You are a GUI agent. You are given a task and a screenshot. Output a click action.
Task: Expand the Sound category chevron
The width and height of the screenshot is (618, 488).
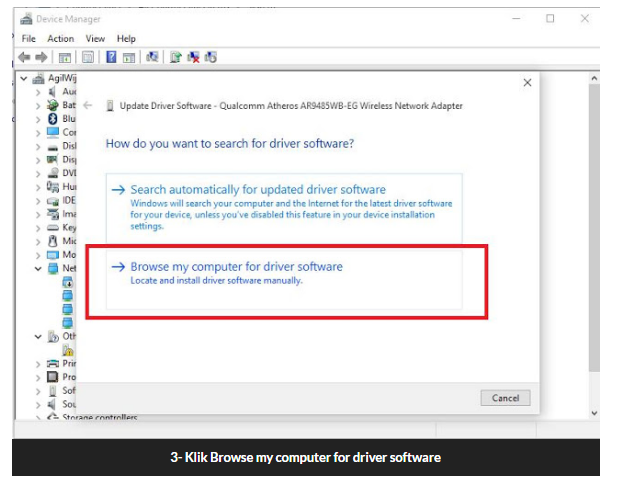click(38, 405)
